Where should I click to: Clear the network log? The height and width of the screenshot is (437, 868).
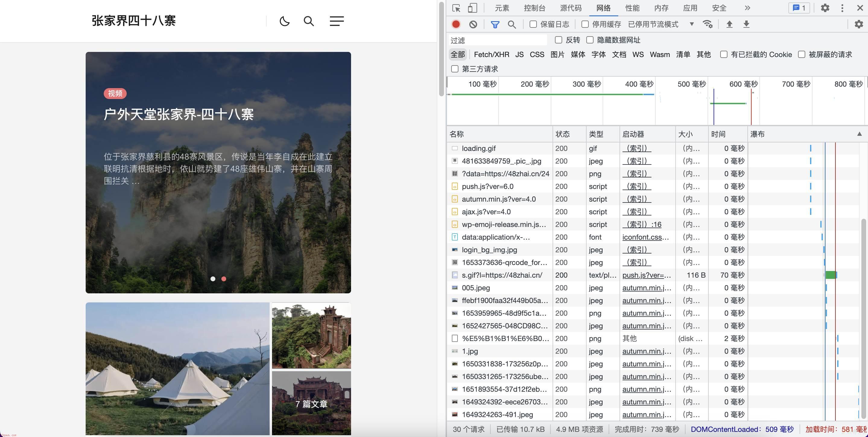pyautogui.click(x=473, y=24)
